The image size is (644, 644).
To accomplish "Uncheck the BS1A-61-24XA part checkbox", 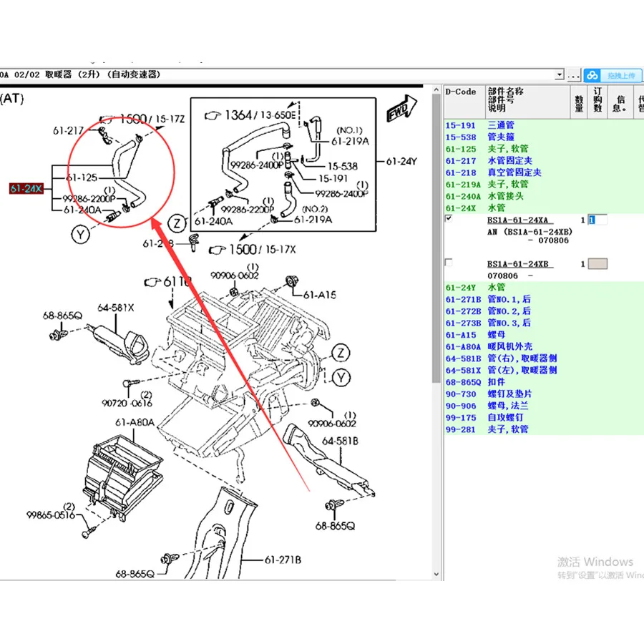I will click(x=449, y=218).
